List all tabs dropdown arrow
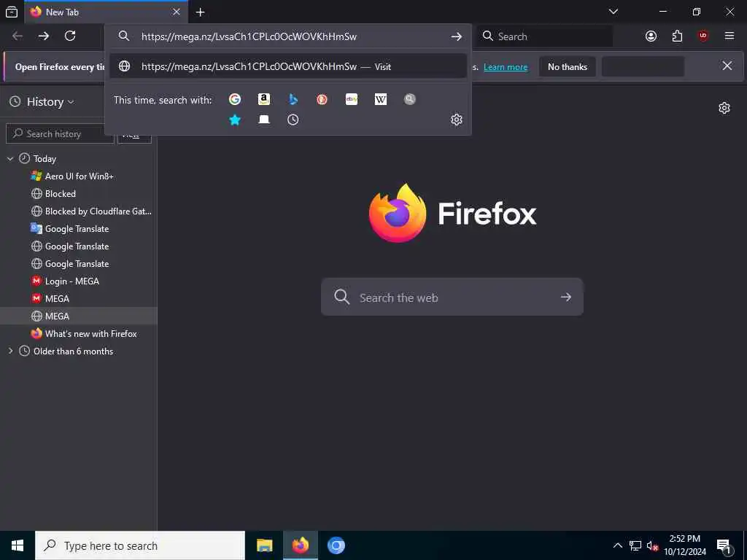The width and height of the screenshot is (747, 560). tap(614, 12)
